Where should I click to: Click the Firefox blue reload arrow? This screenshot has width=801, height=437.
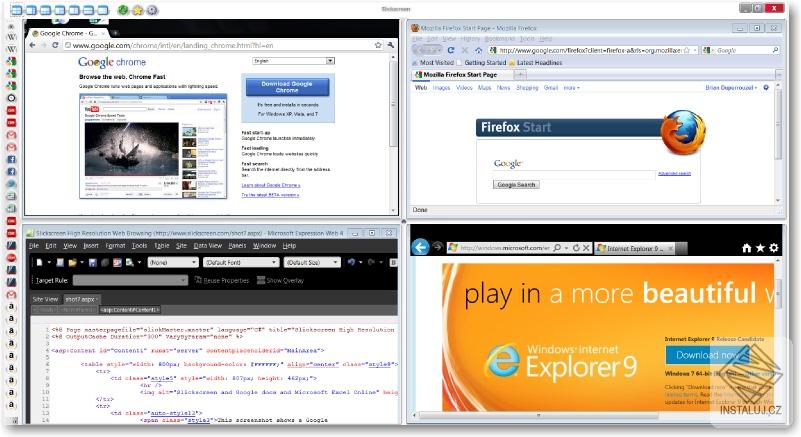click(451, 50)
